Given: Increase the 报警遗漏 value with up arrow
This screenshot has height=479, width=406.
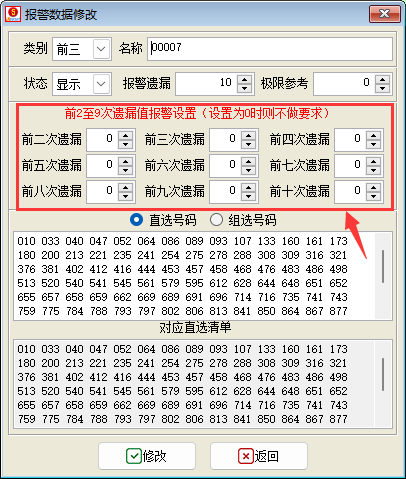Looking at the screenshot, I should point(244,80).
